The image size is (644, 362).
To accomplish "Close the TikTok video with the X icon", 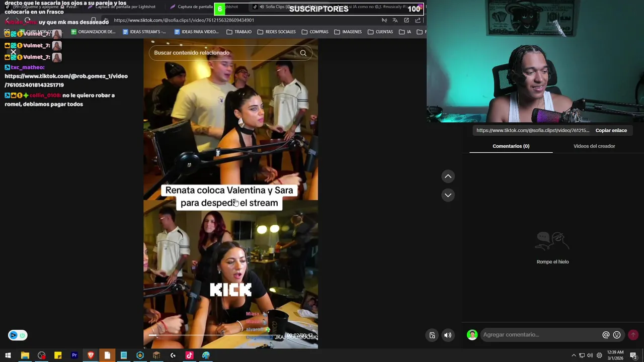I will tap(14, 52).
